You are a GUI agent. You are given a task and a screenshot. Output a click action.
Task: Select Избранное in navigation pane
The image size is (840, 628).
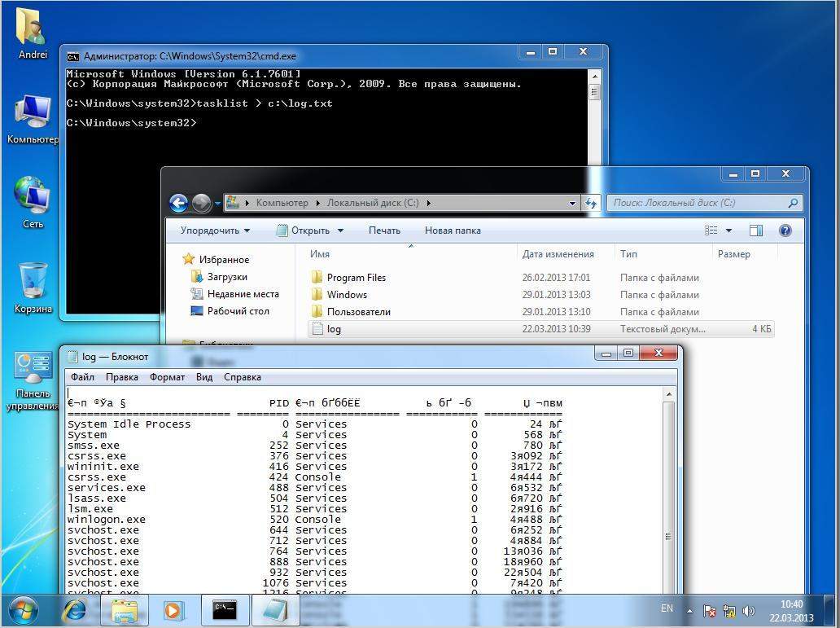[224, 260]
